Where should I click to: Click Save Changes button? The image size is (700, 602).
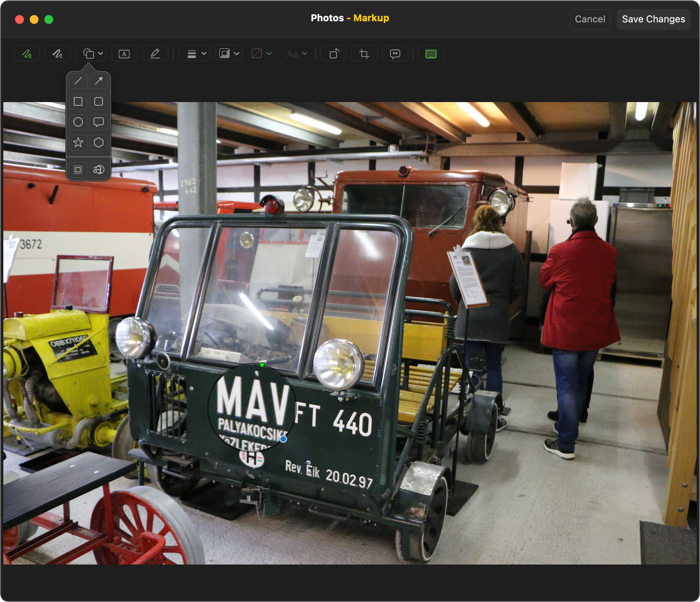653,19
